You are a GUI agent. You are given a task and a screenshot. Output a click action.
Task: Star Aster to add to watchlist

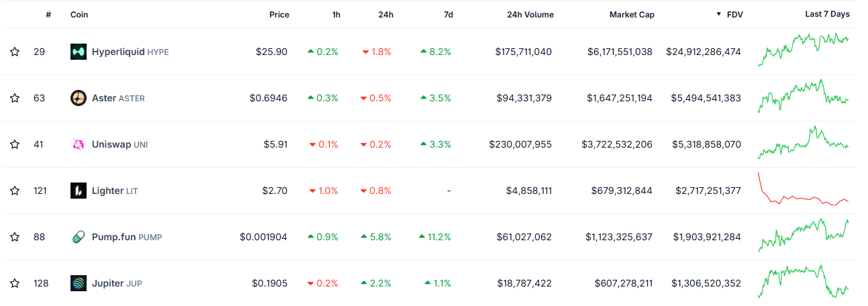click(15, 98)
